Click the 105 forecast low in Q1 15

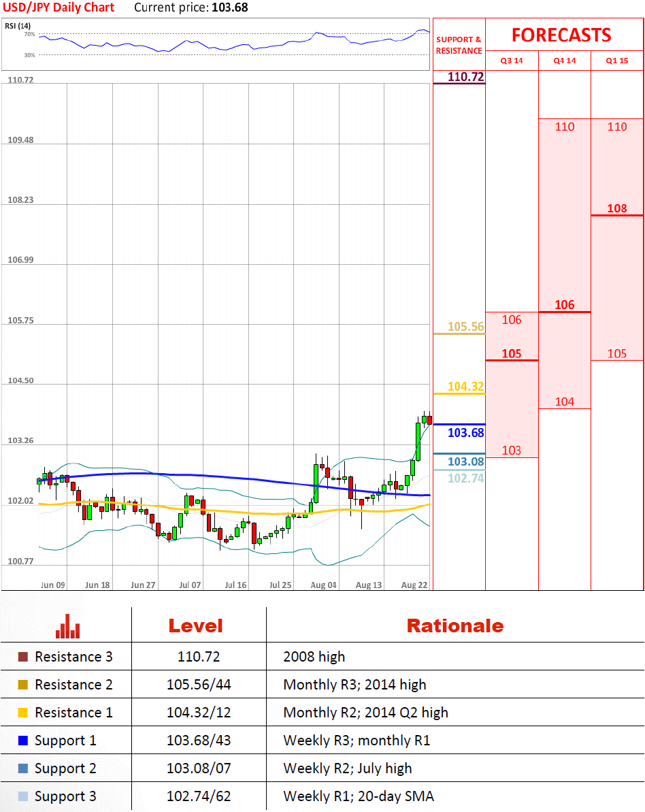617,354
